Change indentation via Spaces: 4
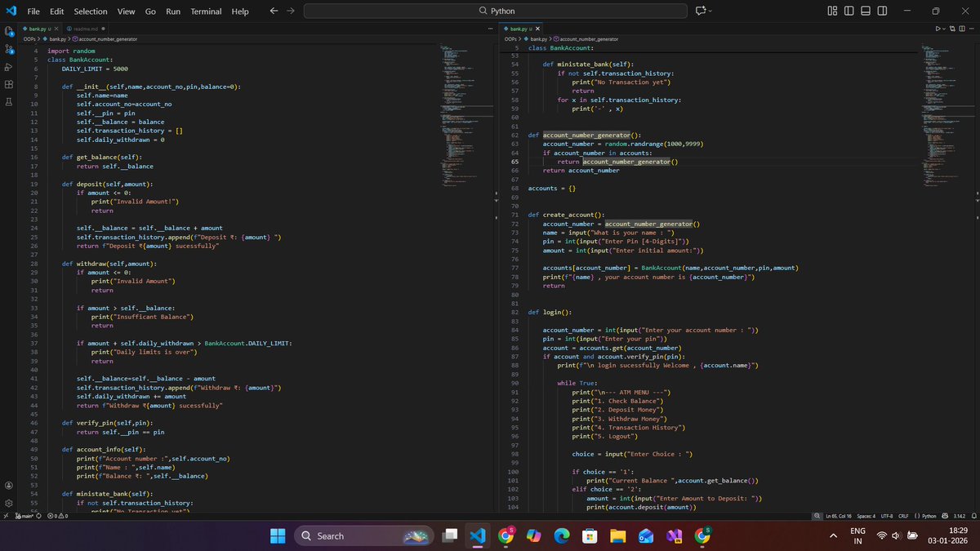Viewport: 980px width, 551px height. (x=866, y=516)
